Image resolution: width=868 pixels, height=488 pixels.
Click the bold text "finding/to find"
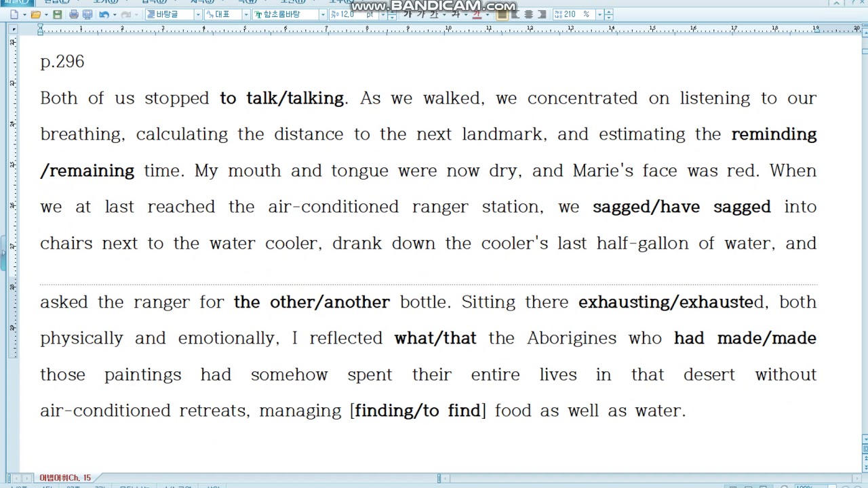coord(418,411)
